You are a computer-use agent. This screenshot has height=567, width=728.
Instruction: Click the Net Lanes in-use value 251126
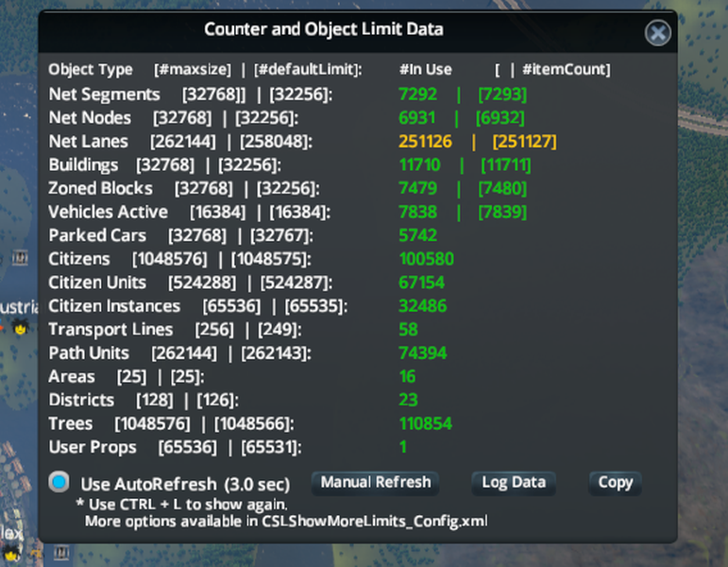pyautogui.click(x=427, y=142)
